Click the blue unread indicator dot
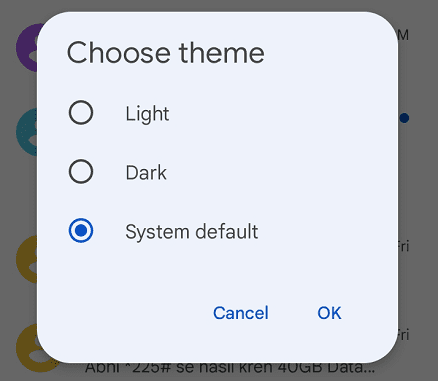The width and height of the screenshot is (438, 381). 404,118
